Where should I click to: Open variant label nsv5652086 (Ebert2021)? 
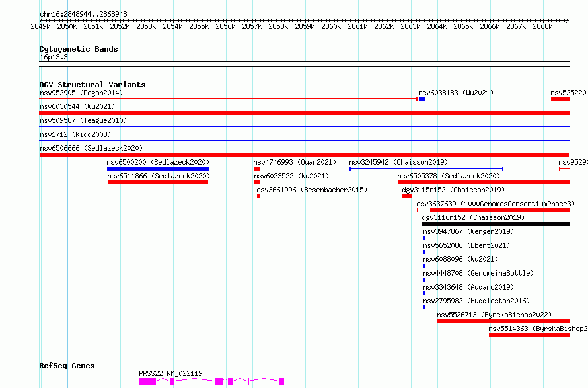pyautogui.click(x=466, y=245)
